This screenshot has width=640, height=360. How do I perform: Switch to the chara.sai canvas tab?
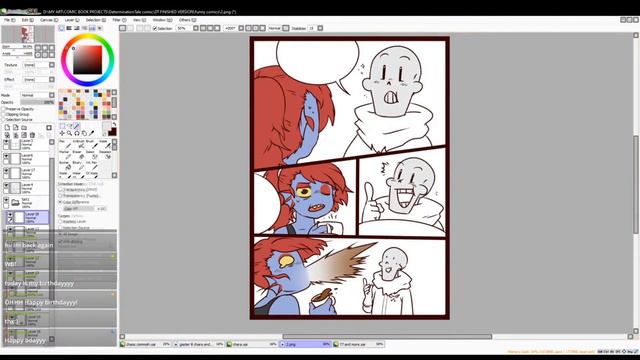click(252, 344)
